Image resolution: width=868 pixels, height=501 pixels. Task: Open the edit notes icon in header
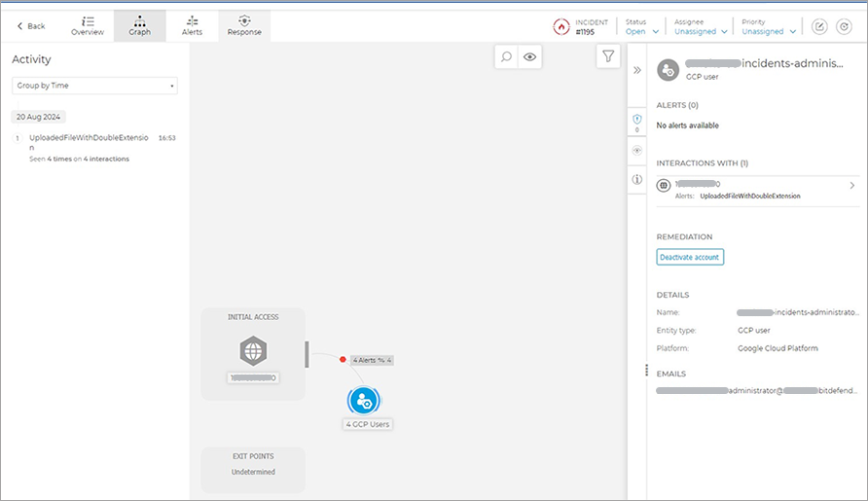pyautogui.click(x=819, y=27)
